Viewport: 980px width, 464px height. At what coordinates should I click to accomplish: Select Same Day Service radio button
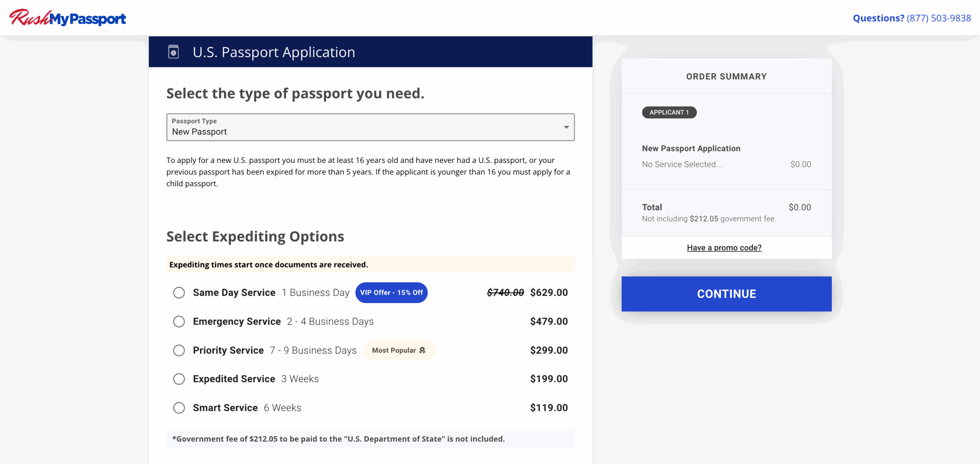coord(179,293)
